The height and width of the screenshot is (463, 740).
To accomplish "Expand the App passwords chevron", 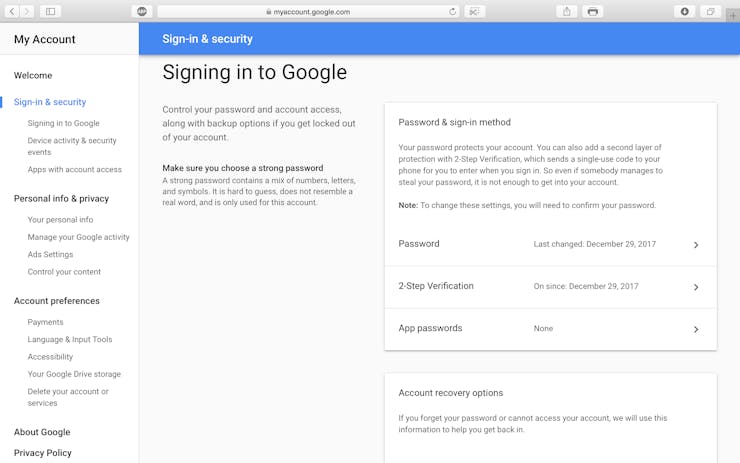I will coord(696,329).
